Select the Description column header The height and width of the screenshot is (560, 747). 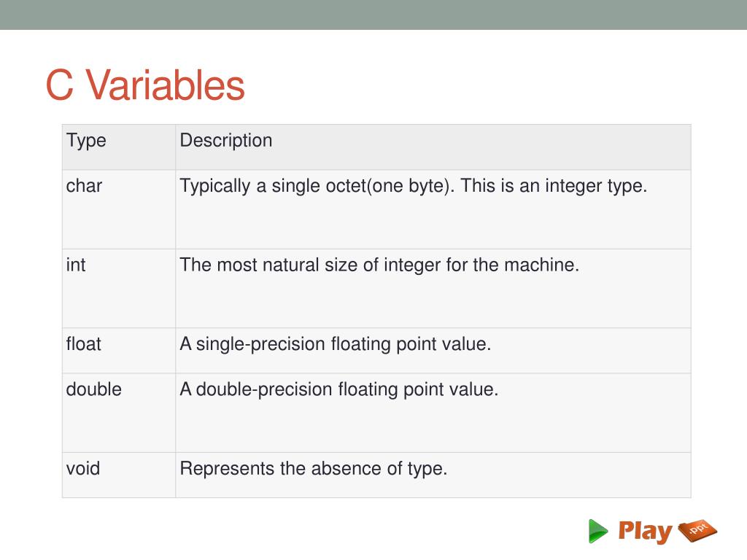226,141
